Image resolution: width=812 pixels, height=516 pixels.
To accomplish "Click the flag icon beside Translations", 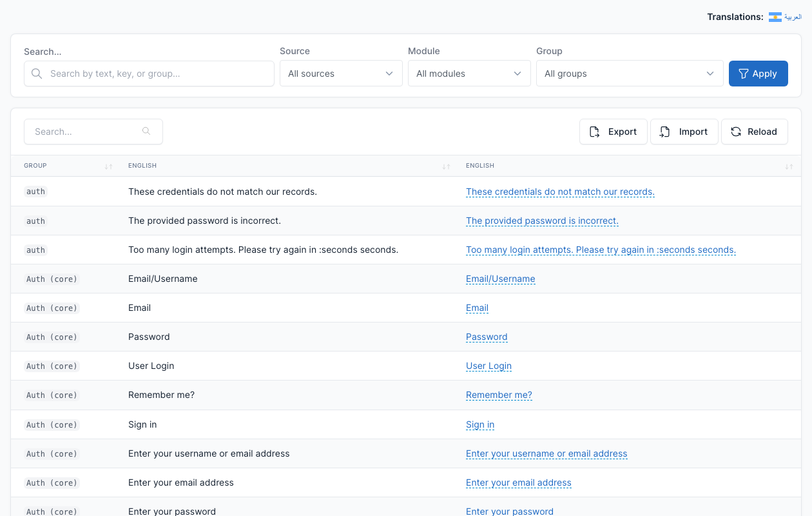I will pyautogui.click(x=775, y=17).
